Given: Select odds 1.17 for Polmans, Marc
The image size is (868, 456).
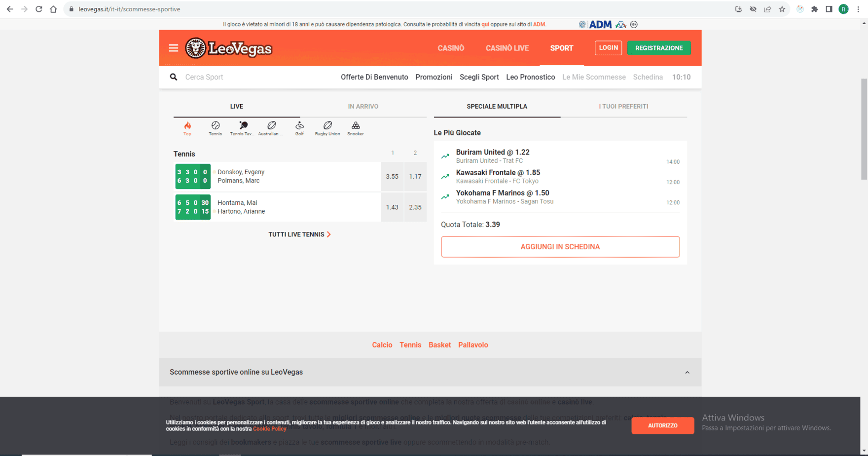Looking at the screenshot, I should [415, 176].
